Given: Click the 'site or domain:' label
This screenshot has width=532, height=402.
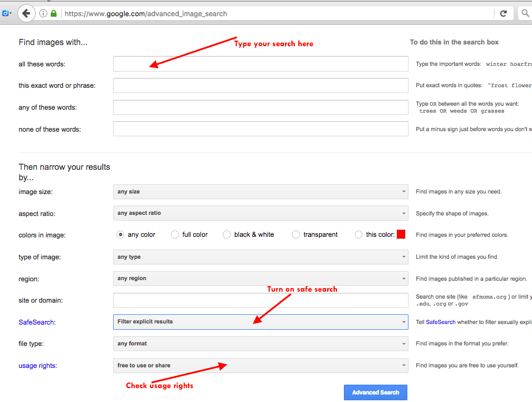Looking at the screenshot, I should 41,300.
